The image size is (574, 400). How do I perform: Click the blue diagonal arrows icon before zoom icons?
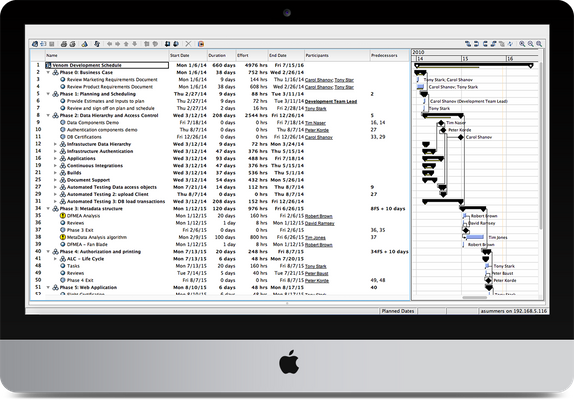(510, 44)
